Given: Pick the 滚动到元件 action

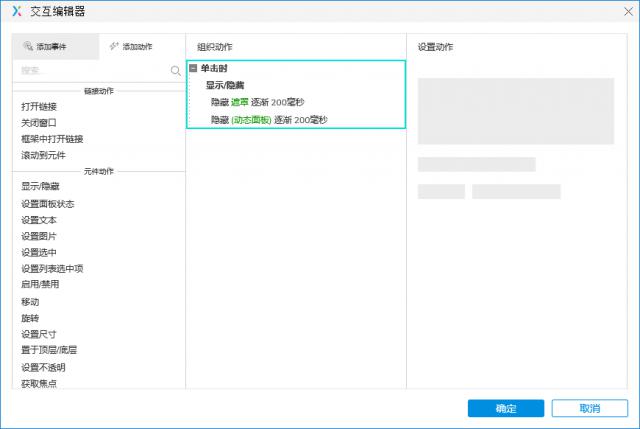Looking at the screenshot, I should tap(45, 154).
